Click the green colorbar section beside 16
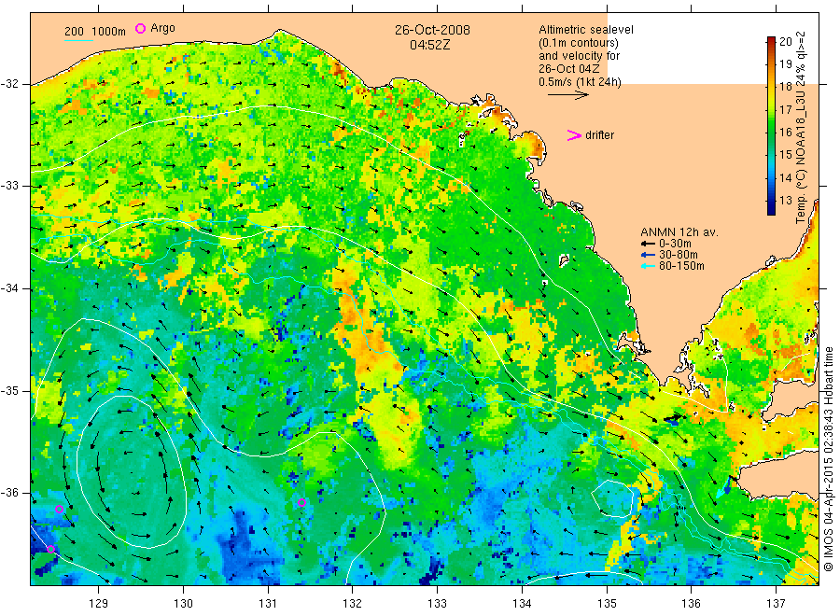 point(771,132)
